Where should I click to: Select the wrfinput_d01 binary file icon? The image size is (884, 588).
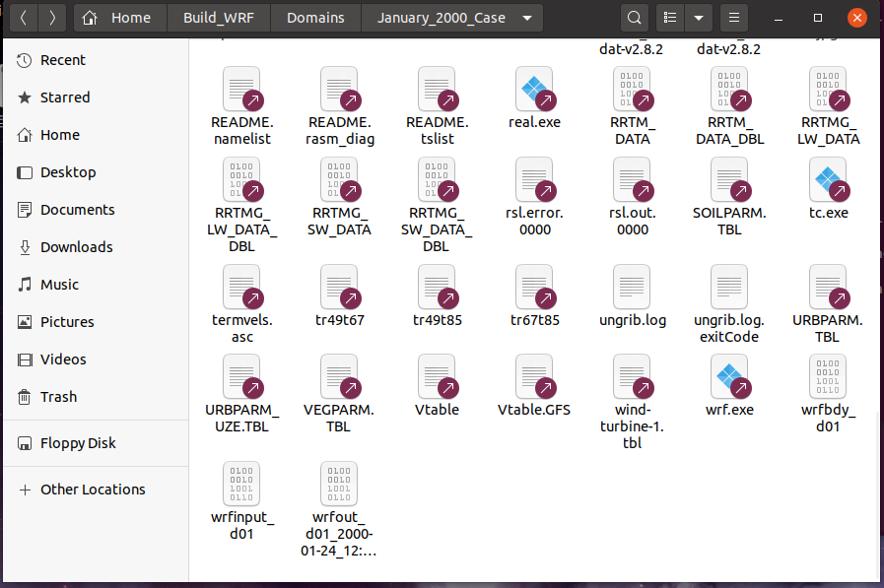241,484
